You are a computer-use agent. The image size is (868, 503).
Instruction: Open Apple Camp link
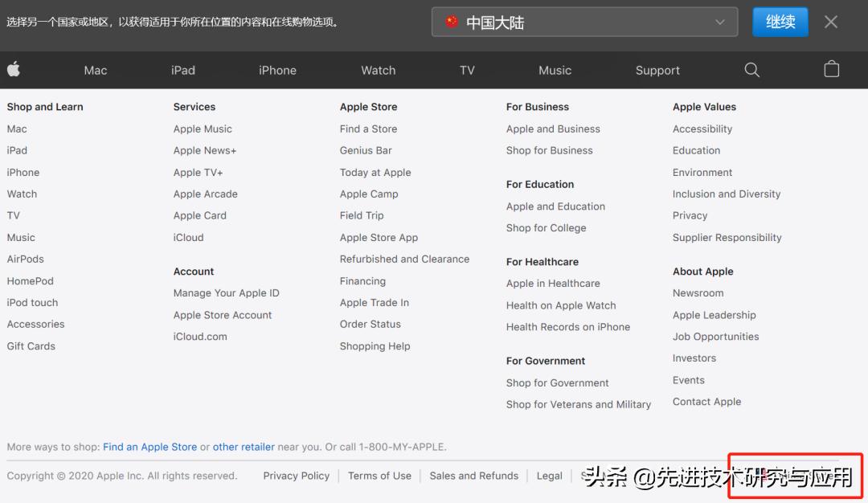click(369, 194)
